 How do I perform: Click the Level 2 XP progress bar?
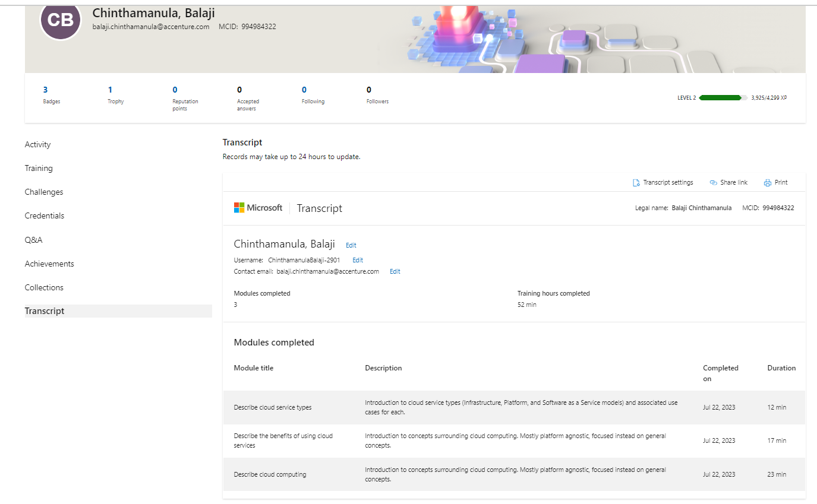tap(723, 98)
